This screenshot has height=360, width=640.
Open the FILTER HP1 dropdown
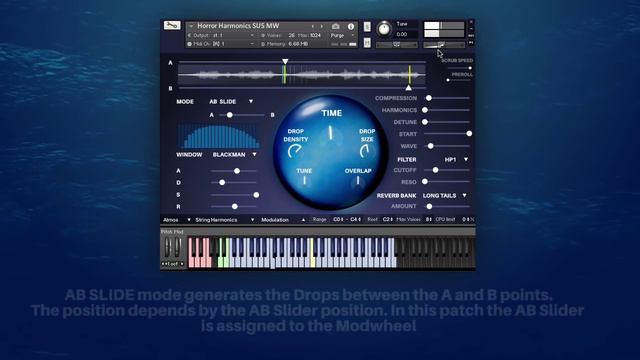(x=456, y=160)
